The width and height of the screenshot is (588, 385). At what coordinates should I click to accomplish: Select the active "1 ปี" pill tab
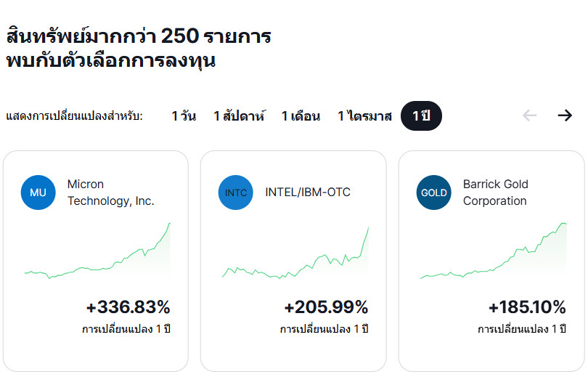click(x=421, y=116)
